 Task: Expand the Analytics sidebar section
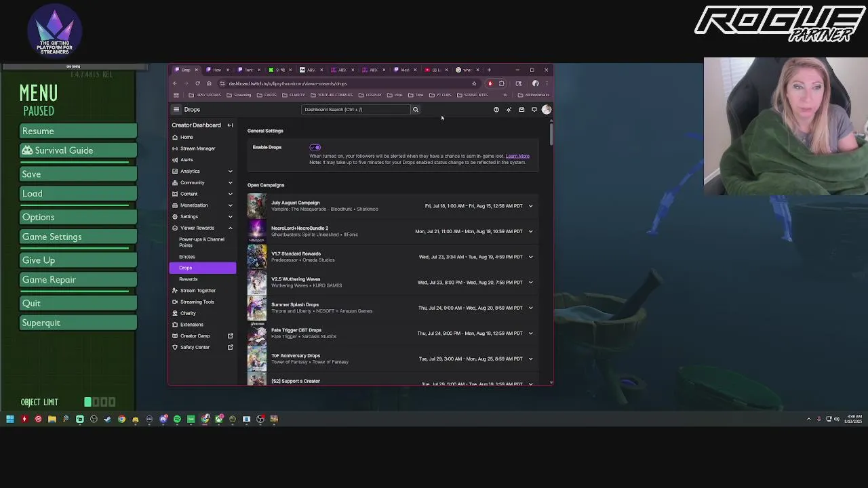click(x=230, y=171)
